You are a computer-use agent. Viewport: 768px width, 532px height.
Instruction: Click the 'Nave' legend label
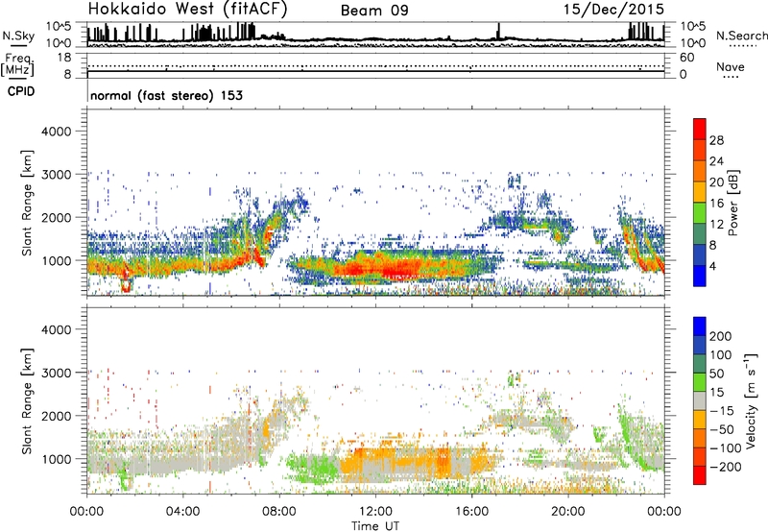pos(731,67)
